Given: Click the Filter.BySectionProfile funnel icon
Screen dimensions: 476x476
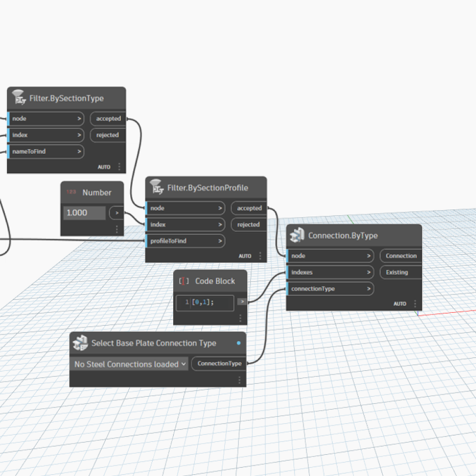Looking at the screenshot, I should coord(157,187).
